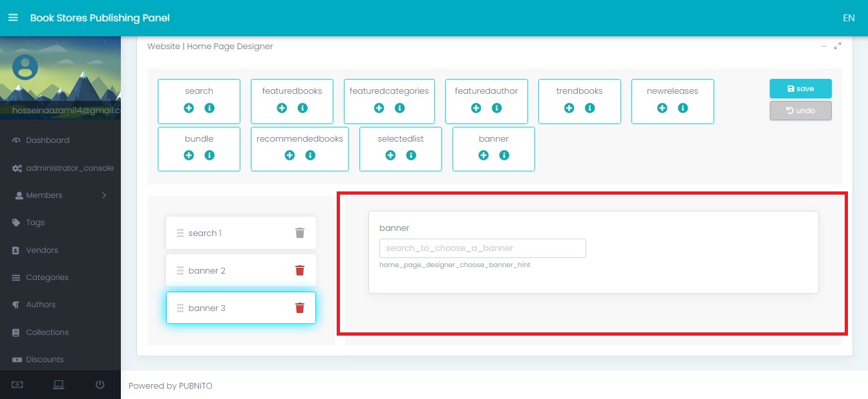The height and width of the screenshot is (399, 868).
Task: Go to Categories in the sidebar
Action: [47, 277]
